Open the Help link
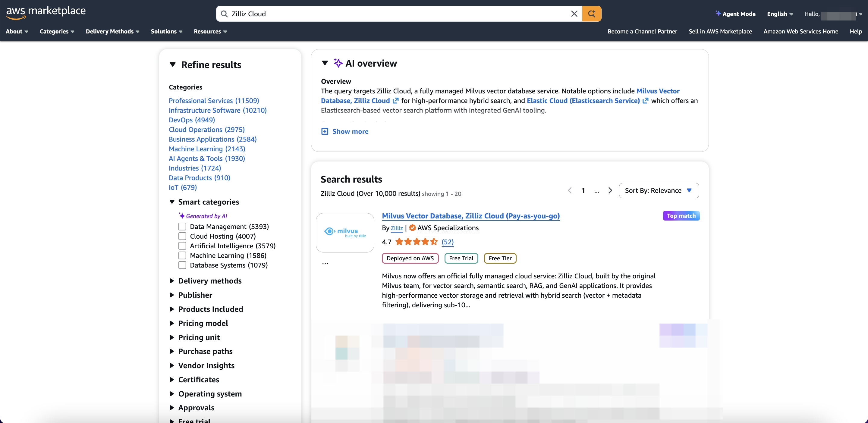The height and width of the screenshot is (423, 868). pyautogui.click(x=856, y=31)
